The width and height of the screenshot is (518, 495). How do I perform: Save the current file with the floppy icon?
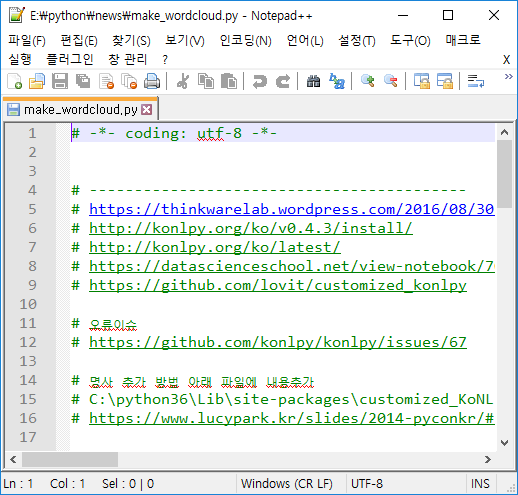(60, 81)
